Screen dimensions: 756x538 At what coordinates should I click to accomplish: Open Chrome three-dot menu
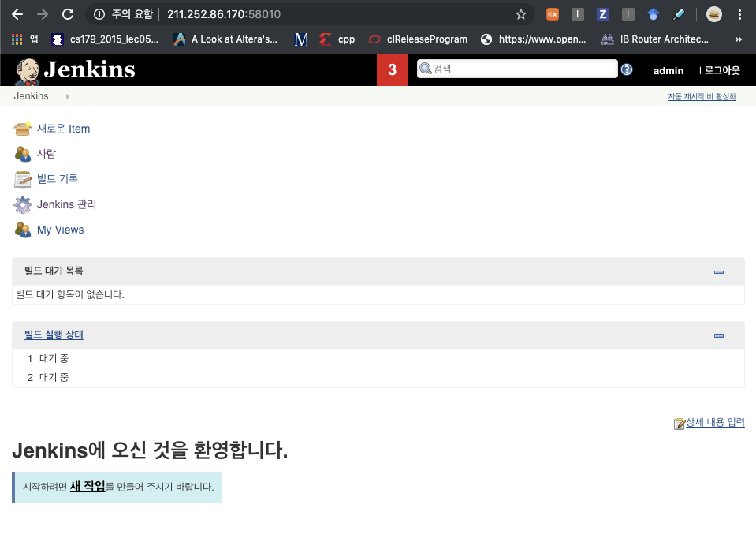coord(739,14)
